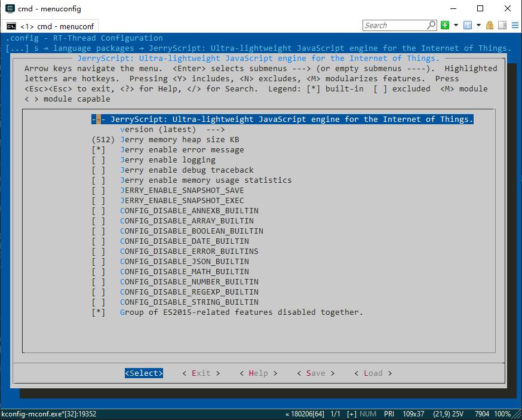This screenshot has width=522, height=420.
Task: Click the panel view icon beside the padlock
Action: tap(502, 25)
